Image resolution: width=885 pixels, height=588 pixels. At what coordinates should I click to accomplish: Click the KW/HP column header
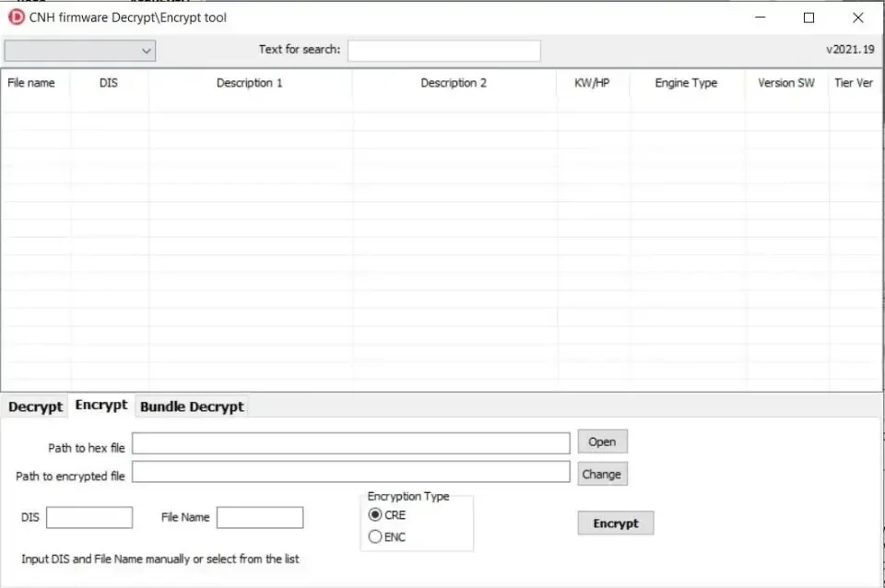coord(592,83)
